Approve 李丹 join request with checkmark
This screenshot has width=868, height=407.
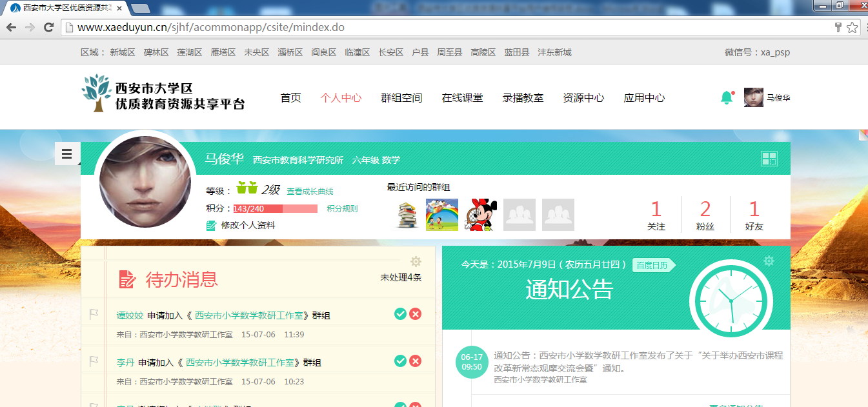click(400, 361)
